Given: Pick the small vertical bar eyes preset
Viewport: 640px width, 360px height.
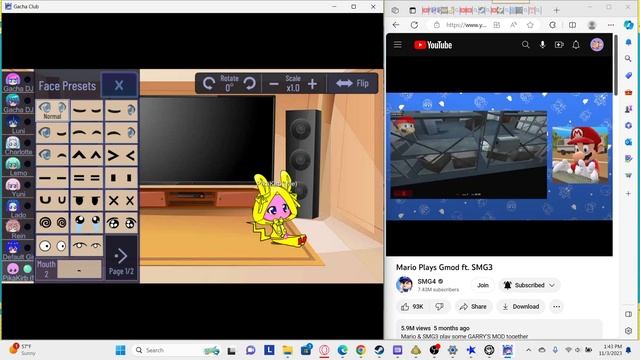Looking at the screenshot, I should [121, 178].
